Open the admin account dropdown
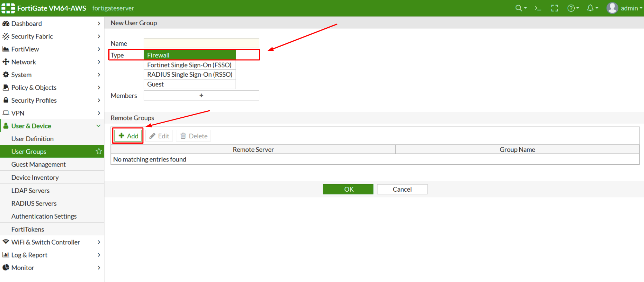 click(631, 8)
